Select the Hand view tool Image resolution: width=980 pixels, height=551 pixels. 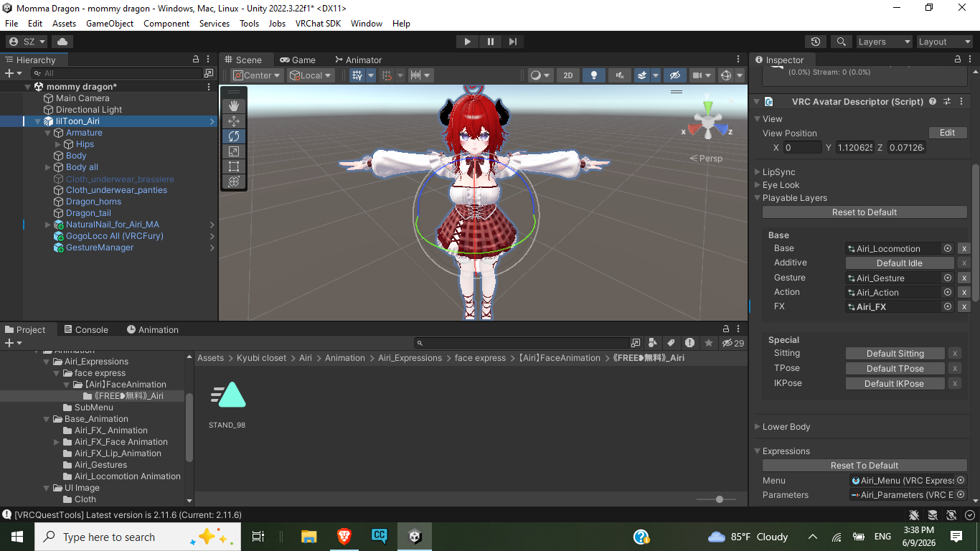click(234, 106)
